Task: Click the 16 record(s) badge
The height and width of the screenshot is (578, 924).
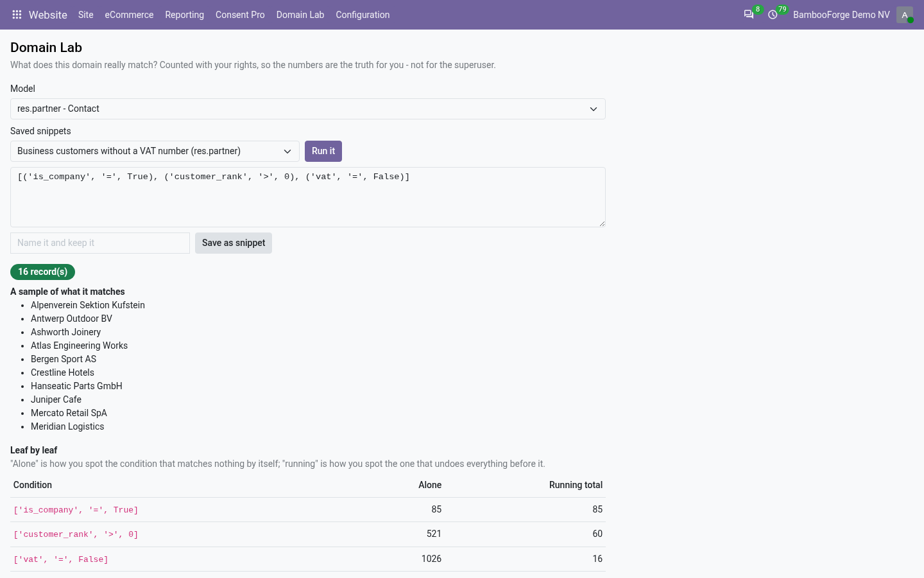Action: coord(42,272)
